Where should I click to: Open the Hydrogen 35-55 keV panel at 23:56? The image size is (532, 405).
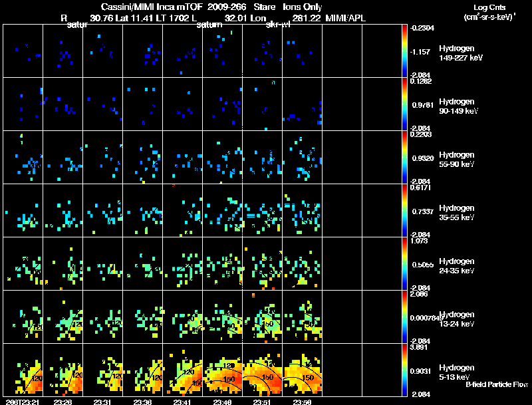[x=303, y=210]
